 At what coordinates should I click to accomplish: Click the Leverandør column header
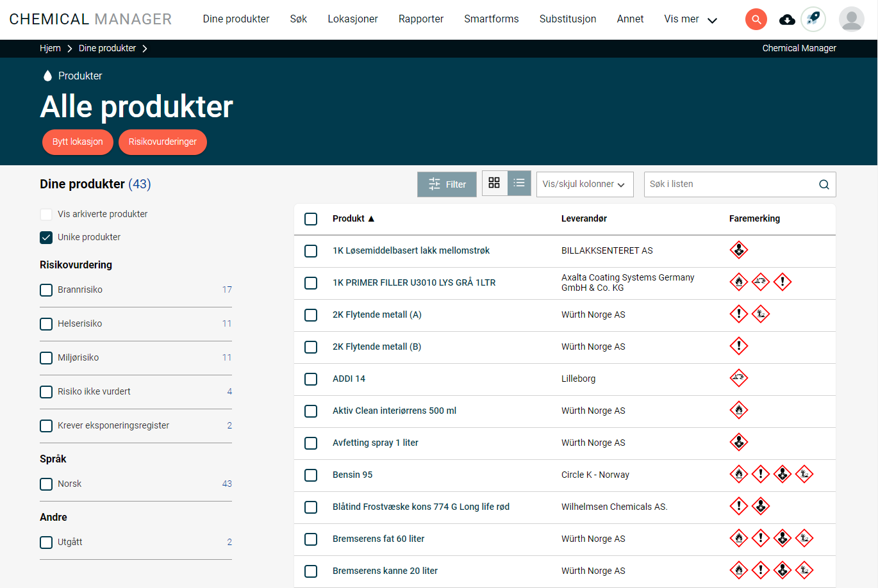(x=584, y=218)
